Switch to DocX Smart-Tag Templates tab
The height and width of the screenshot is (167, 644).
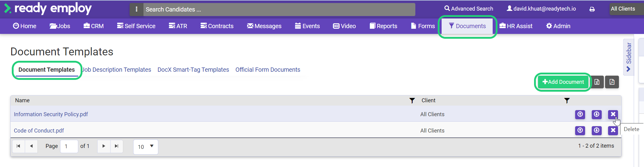click(193, 70)
